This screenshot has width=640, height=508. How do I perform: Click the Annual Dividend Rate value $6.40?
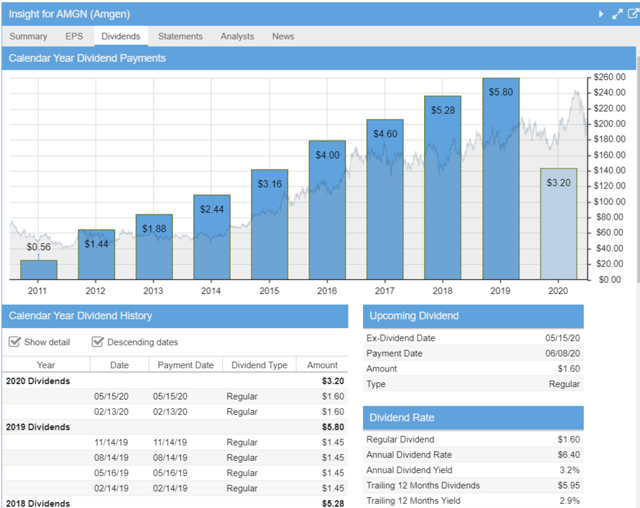569,455
